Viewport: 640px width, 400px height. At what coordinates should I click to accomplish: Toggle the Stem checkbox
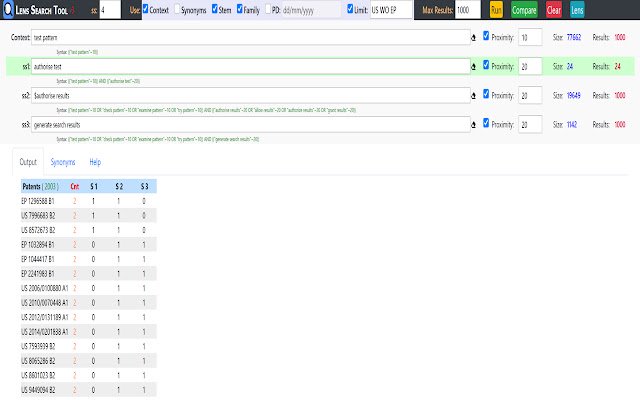[215, 9]
